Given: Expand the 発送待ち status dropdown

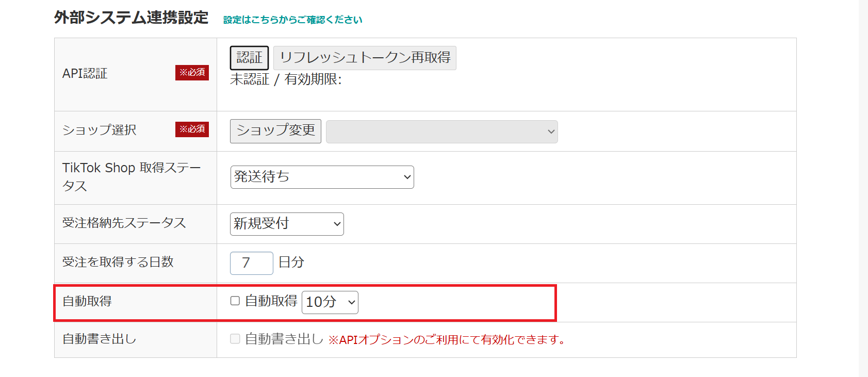Looking at the screenshot, I should [x=322, y=177].
